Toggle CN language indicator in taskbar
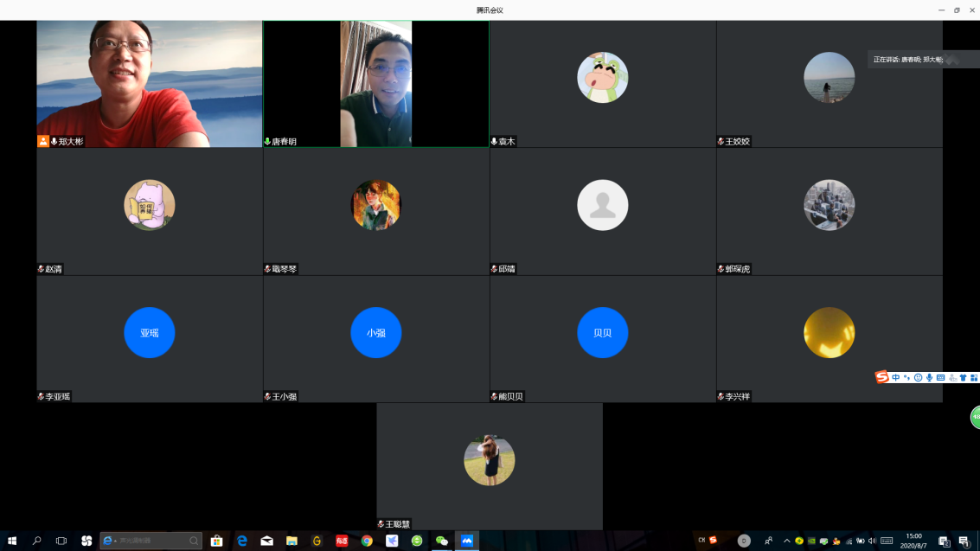This screenshot has height=551, width=980. [x=701, y=541]
